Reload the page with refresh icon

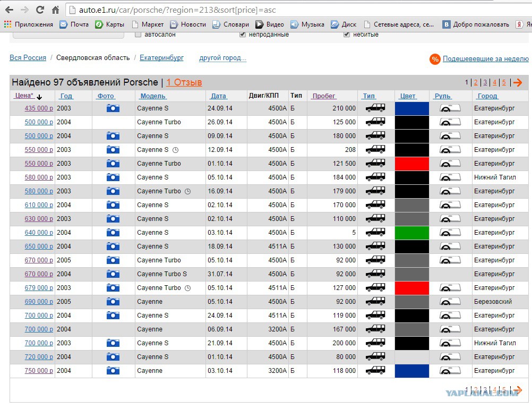pos(40,10)
